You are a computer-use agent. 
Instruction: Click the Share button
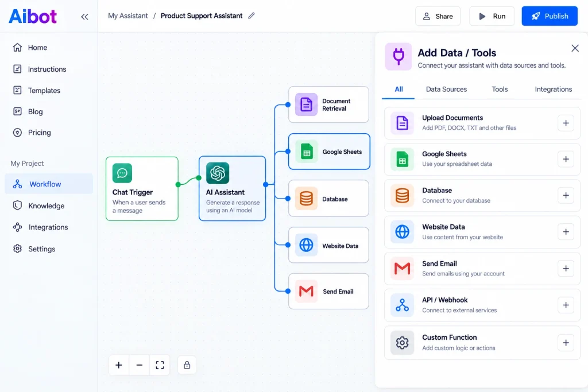438,16
